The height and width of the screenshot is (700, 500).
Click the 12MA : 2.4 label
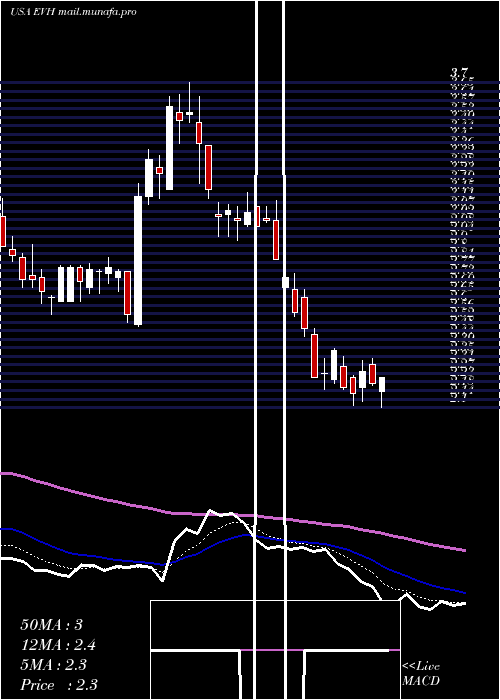[x=58, y=645]
